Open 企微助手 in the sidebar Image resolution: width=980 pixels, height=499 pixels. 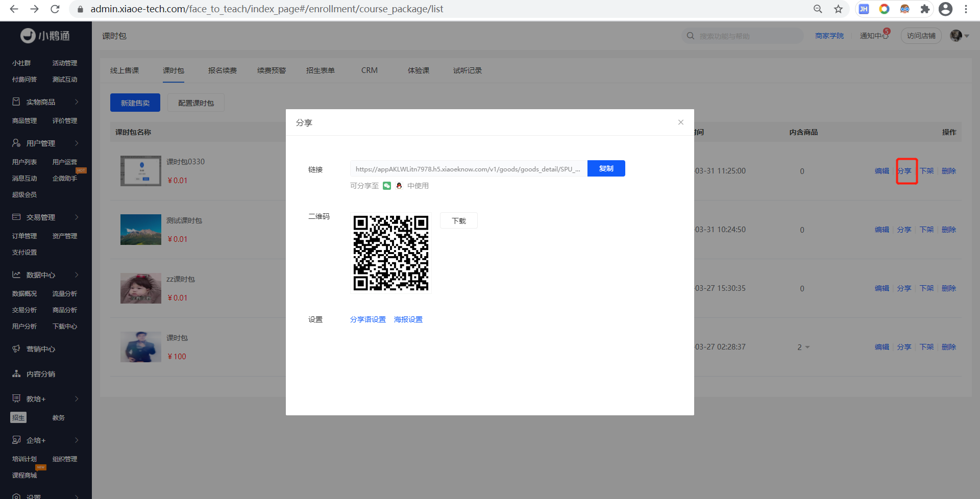click(65, 178)
